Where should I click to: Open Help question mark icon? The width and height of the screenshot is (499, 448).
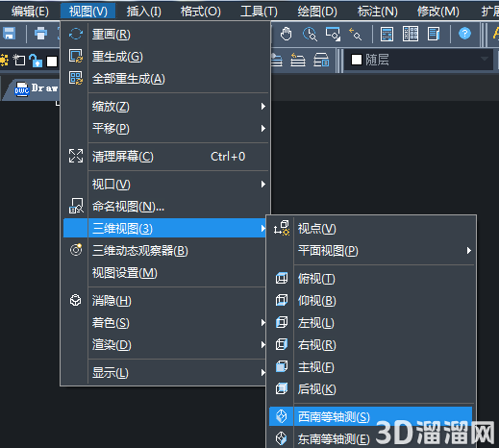(x=464, y=34)
